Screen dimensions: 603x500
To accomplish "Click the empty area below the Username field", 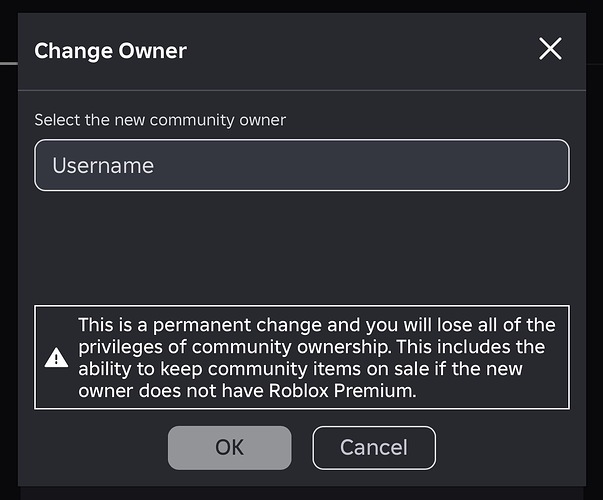I will (302, 248).
